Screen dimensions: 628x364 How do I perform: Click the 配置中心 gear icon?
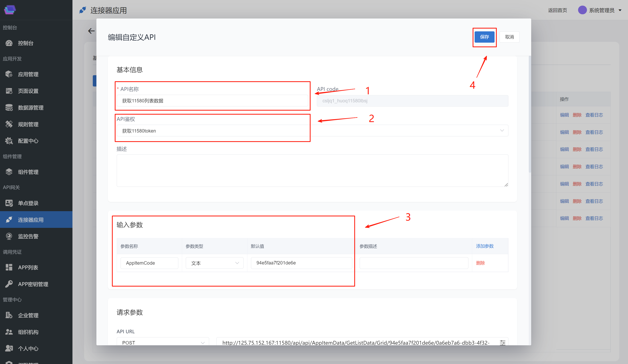coord(9,141)
